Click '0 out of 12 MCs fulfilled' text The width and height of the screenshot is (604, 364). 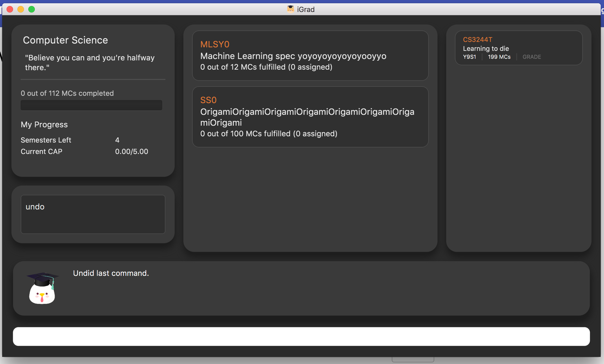266,67
